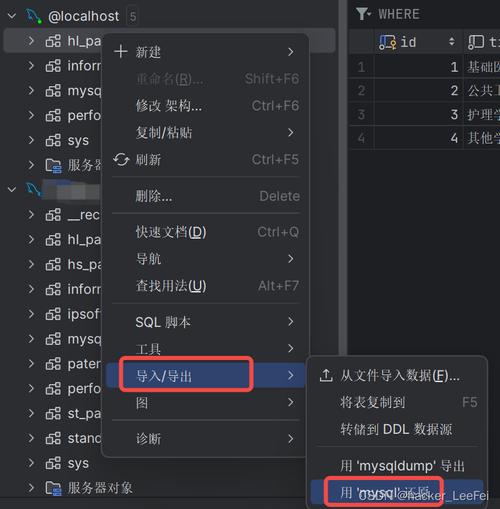This screenshot has width=500, height=509.
Task: Click inside the WHERE filter field
Action: point(438,14)
